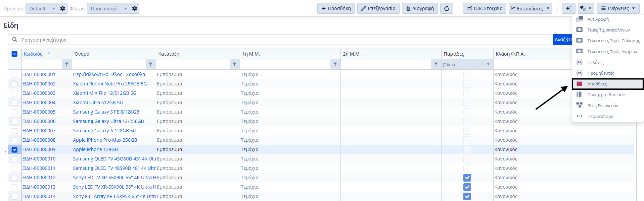This screenshot has width=644, height=201.
Task: Uncheck the row checkbox for ΕΙΔΗ-00000009
Action: (14, 150)
